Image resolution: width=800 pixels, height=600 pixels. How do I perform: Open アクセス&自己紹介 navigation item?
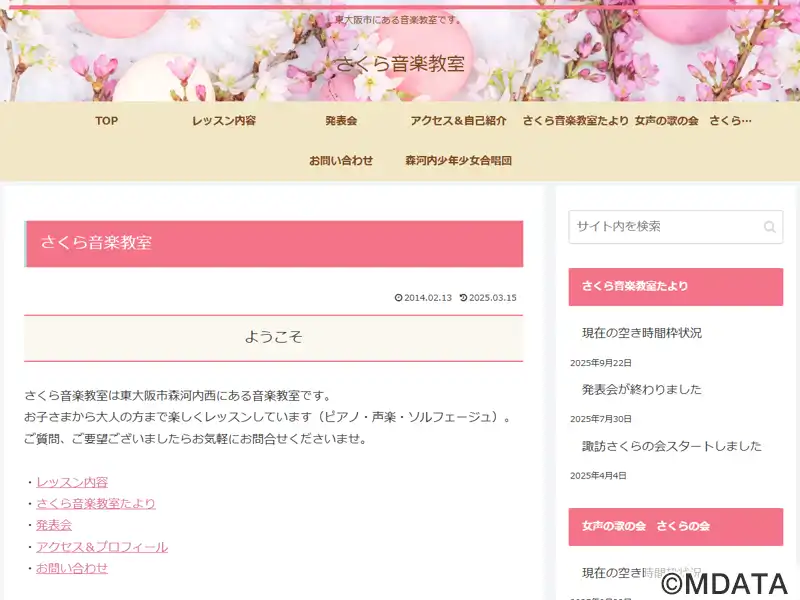point(459,121)
